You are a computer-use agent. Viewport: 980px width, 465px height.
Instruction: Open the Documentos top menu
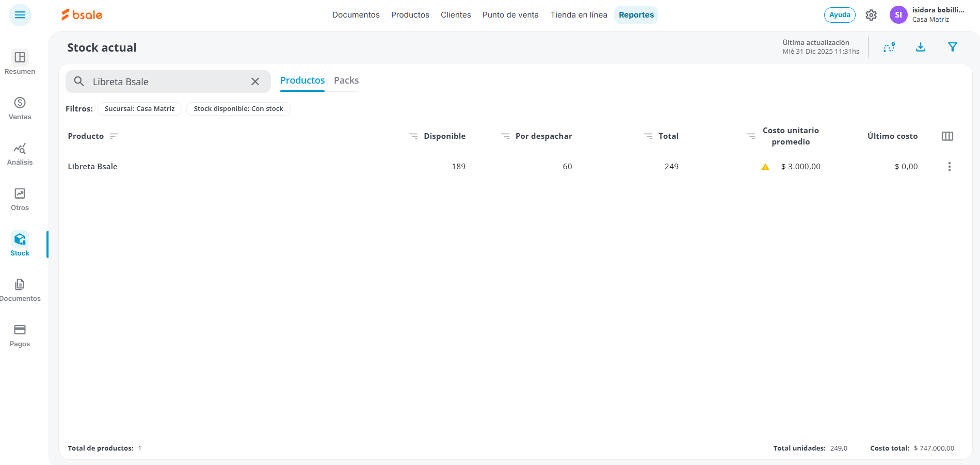point(356,15)
